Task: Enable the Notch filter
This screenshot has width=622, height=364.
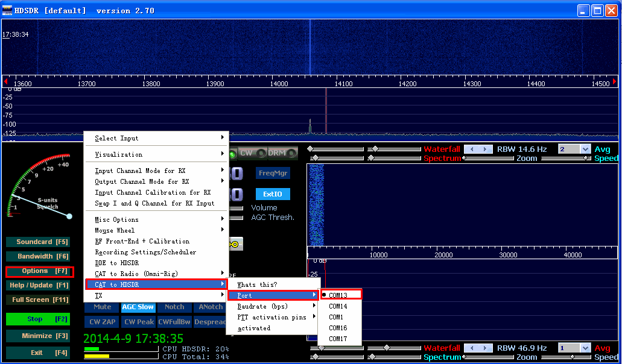Action: pyautogui.click(x=174, y=307)
